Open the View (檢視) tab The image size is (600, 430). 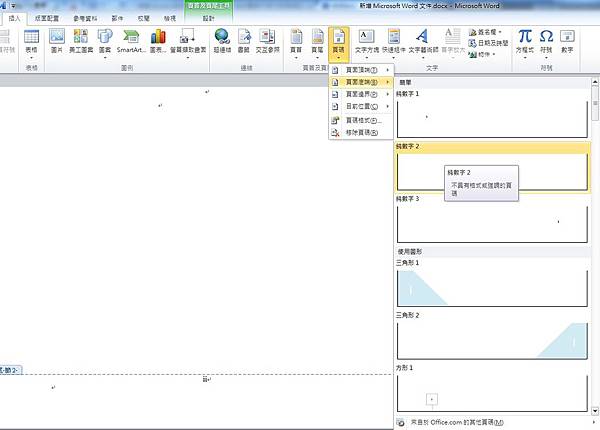pos(170,18)
